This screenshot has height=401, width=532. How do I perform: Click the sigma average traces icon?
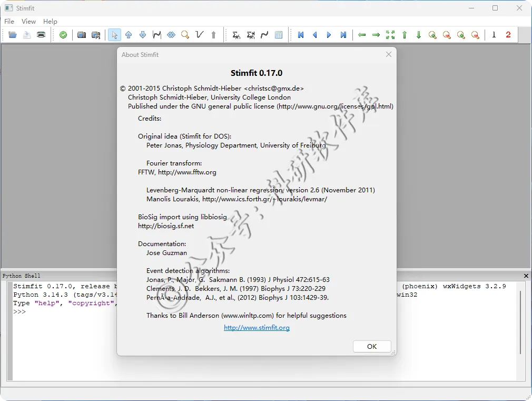[x=236, y=35]
